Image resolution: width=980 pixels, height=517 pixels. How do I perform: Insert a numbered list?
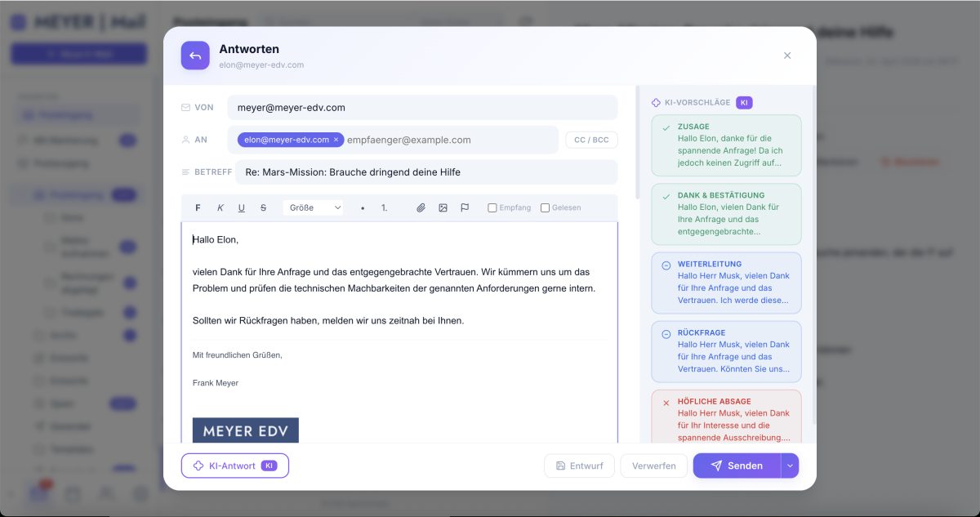tap(385, 208)
